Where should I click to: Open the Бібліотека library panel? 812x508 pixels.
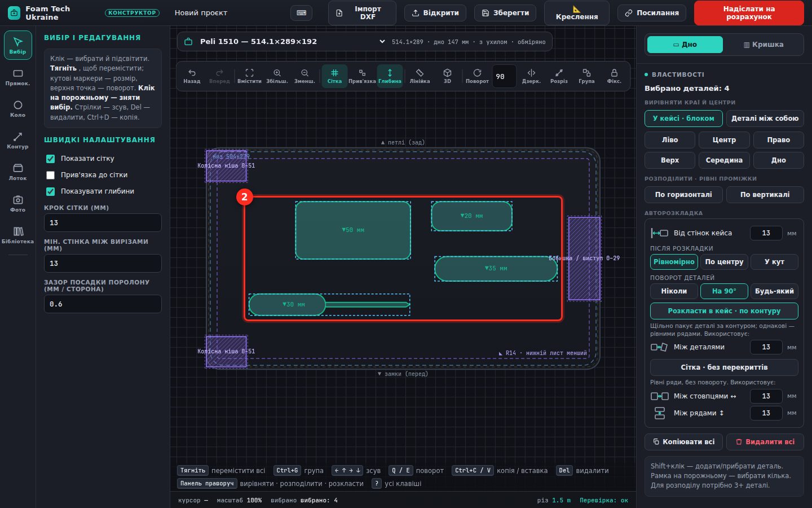(x=17, y=235)
